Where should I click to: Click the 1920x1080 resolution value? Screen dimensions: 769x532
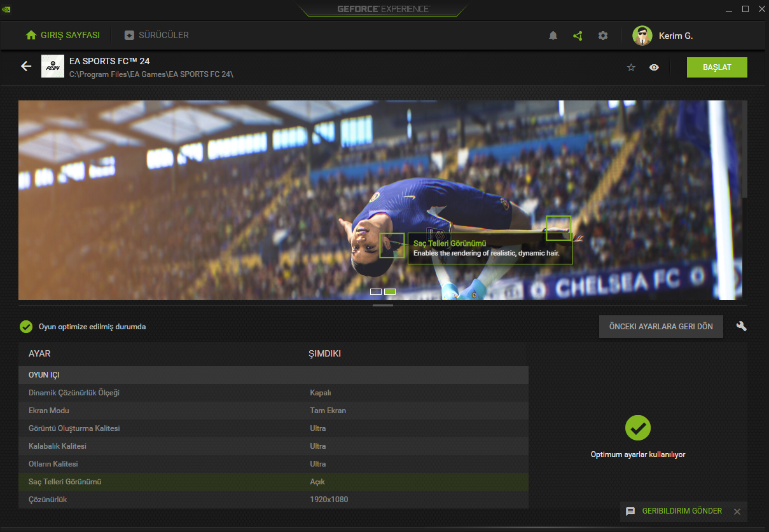point(329,500)
